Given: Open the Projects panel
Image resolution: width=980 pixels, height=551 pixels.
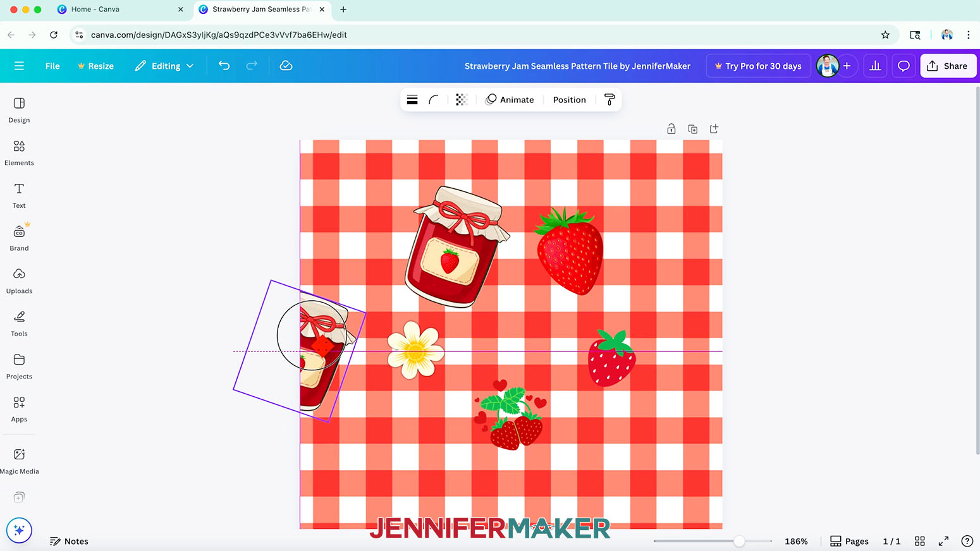Looking at the screenshot, I should [19, 366].
